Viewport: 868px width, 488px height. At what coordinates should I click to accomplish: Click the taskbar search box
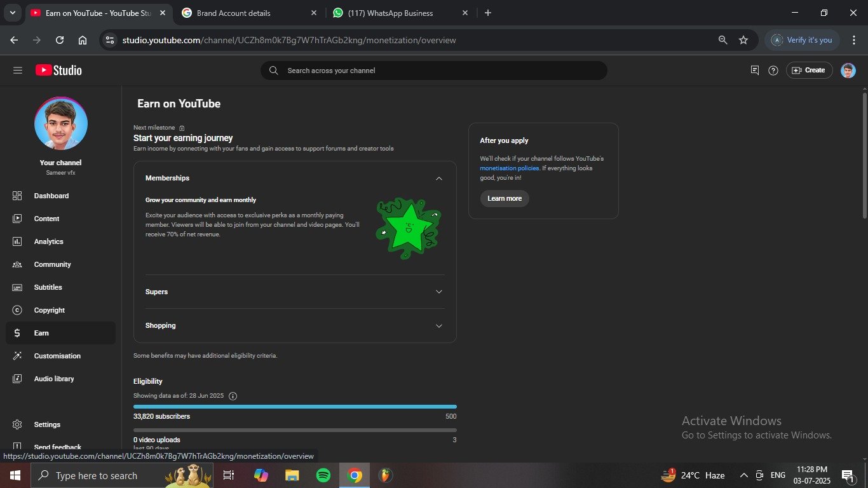pos(122,475)
